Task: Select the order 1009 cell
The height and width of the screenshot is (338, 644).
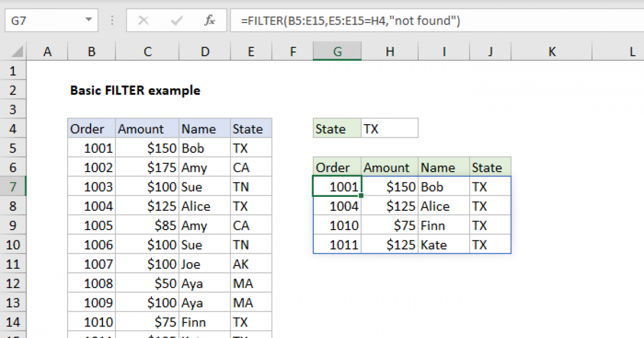Action: (x=91, y=303)
